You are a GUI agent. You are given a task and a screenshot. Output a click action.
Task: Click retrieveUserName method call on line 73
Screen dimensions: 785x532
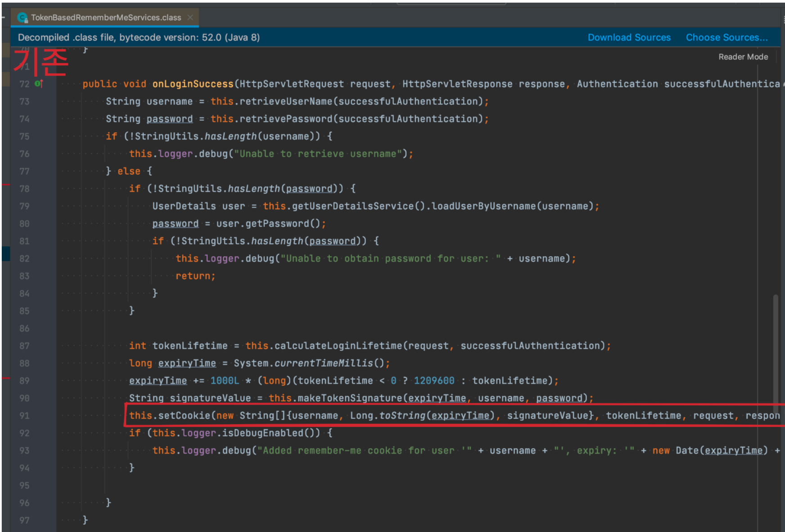[x=285, y=101]
